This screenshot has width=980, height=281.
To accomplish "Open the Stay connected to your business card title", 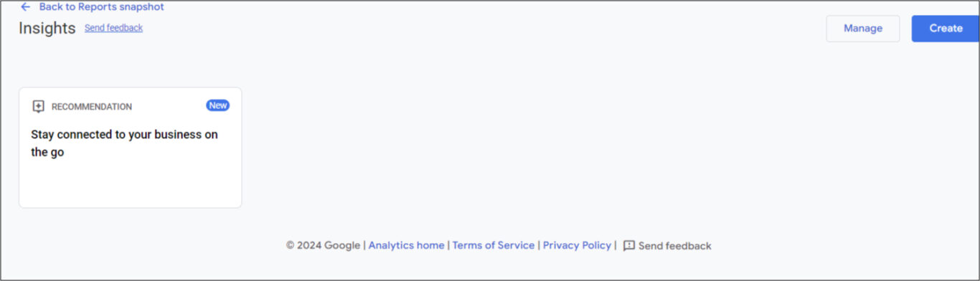I will tap(125, 143).
